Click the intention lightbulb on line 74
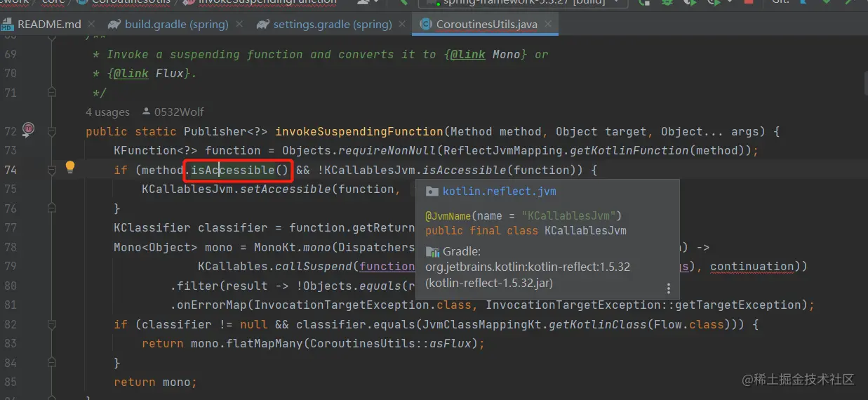 click(x=70, y=167)
